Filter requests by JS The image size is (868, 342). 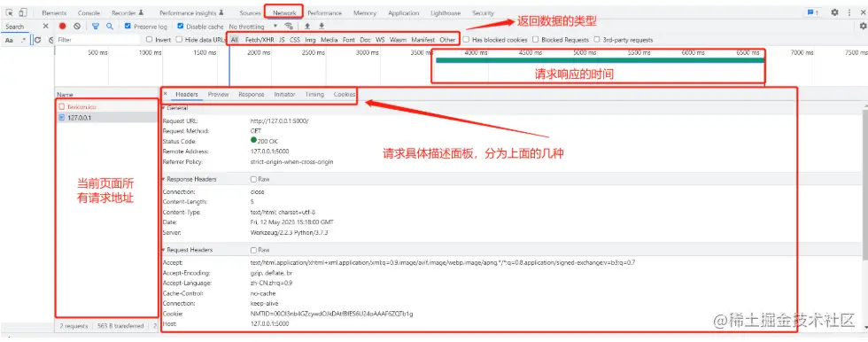(282, 40)
